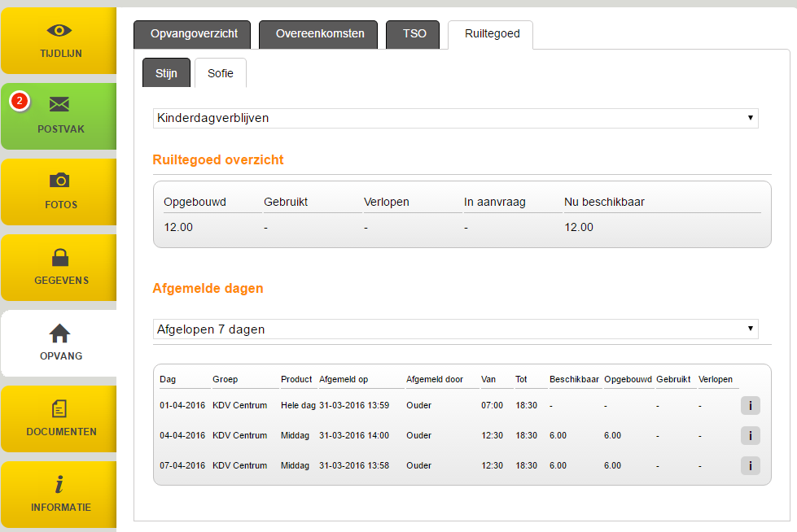Show info for 07-04-2016 row

750,466
